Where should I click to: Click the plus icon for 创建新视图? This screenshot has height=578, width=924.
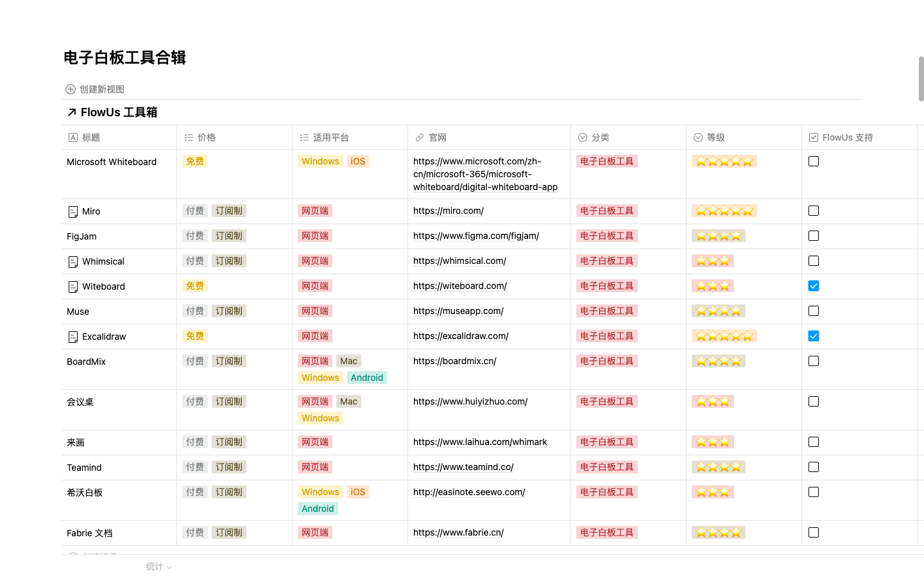(x=71, y=89)
